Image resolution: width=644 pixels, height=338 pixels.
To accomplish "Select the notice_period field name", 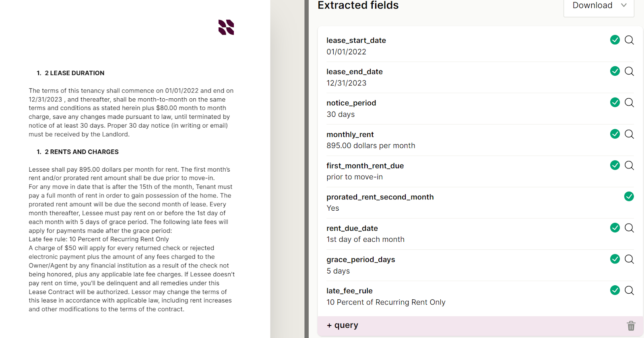I will click(351, 103).
